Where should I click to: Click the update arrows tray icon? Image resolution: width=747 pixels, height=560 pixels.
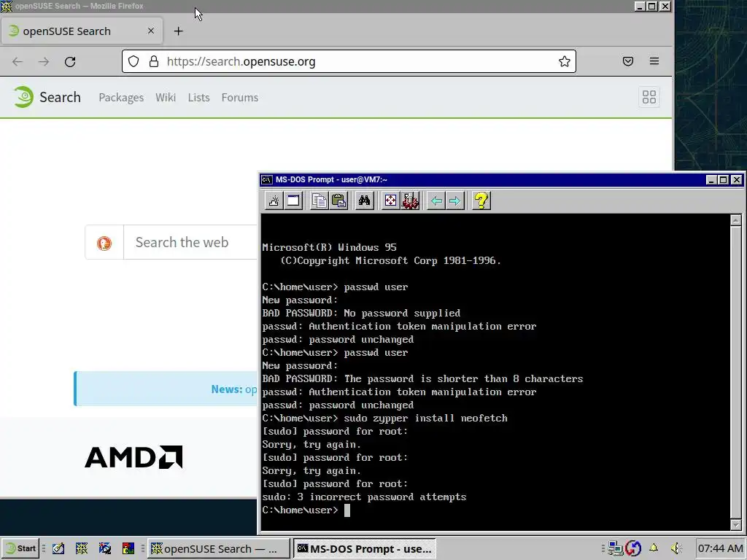click(633, 548)
